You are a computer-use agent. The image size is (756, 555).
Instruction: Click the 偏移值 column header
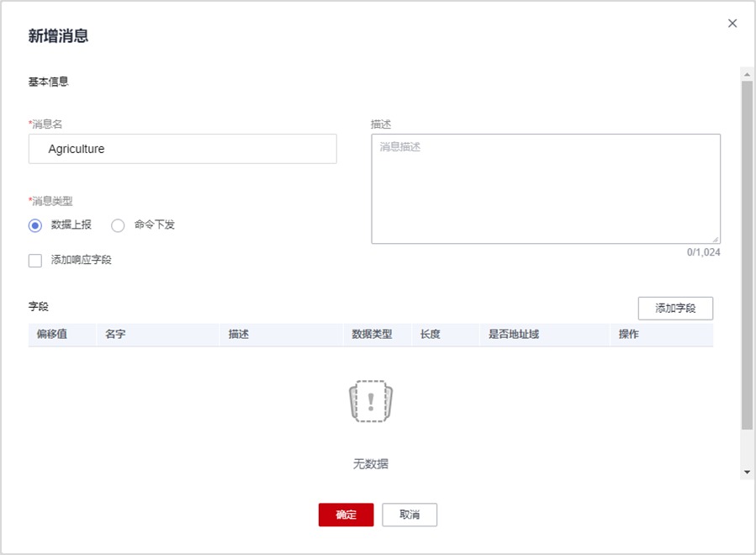click(52, 335)
